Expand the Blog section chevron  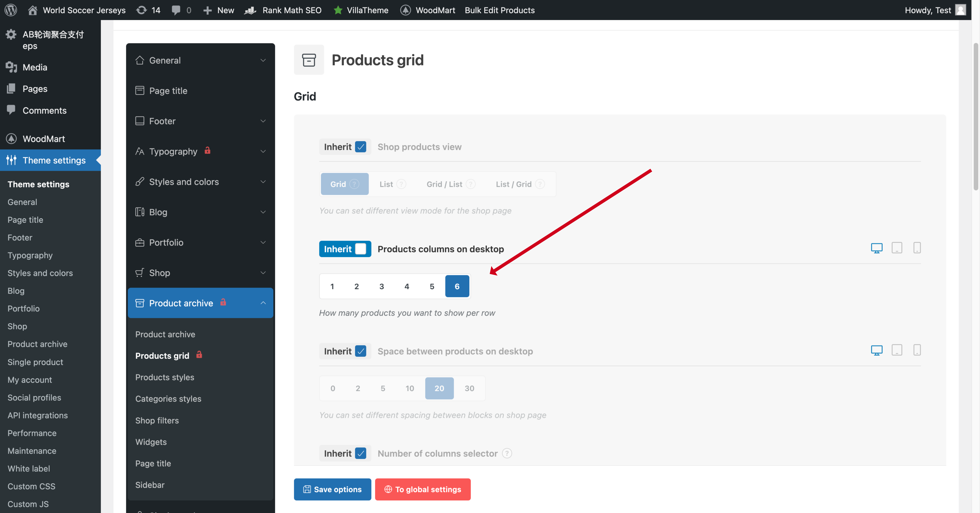[x=263, y=212]
